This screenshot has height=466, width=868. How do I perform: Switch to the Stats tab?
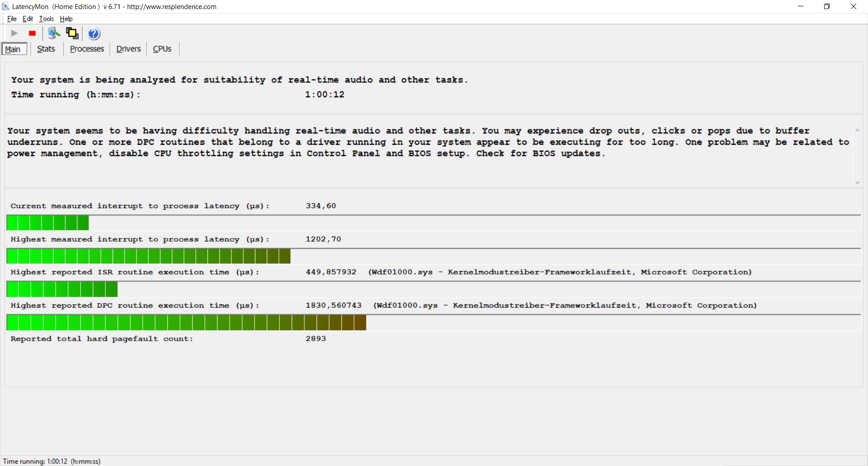[46, 49]
